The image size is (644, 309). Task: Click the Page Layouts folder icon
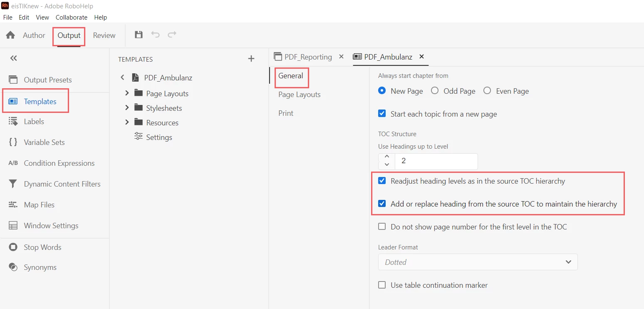coord(139,93)
